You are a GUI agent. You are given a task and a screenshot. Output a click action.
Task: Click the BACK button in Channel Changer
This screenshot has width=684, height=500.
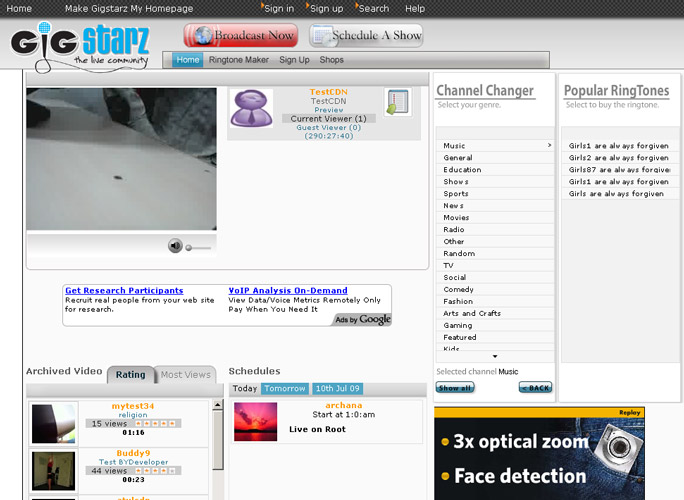pyautogui.click(x=535, y=387)
